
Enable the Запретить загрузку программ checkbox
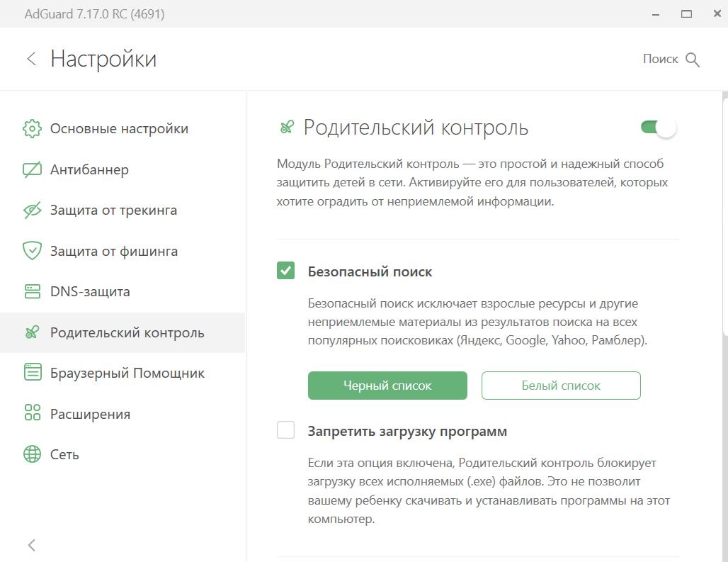[x=286, y=430]
